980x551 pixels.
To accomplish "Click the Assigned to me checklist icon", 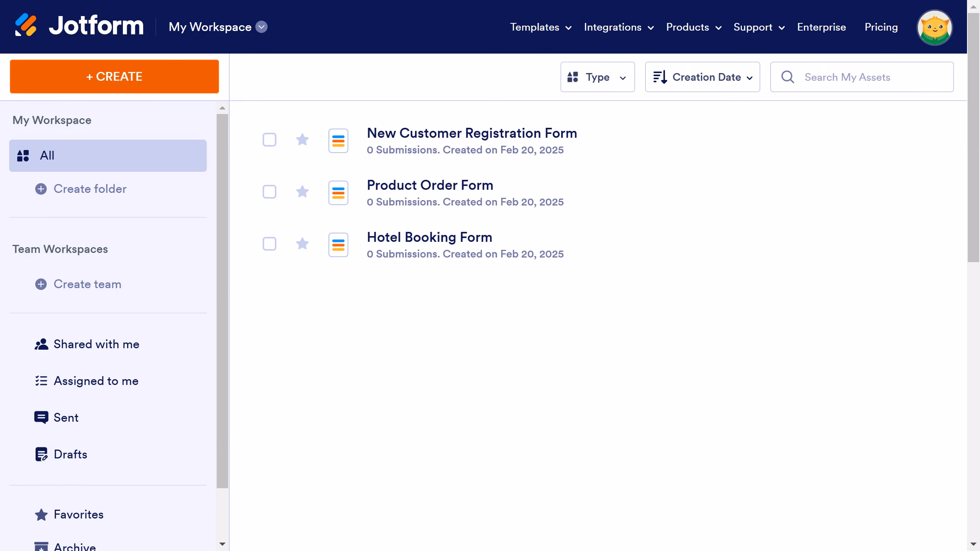I will tap(41, 381).
